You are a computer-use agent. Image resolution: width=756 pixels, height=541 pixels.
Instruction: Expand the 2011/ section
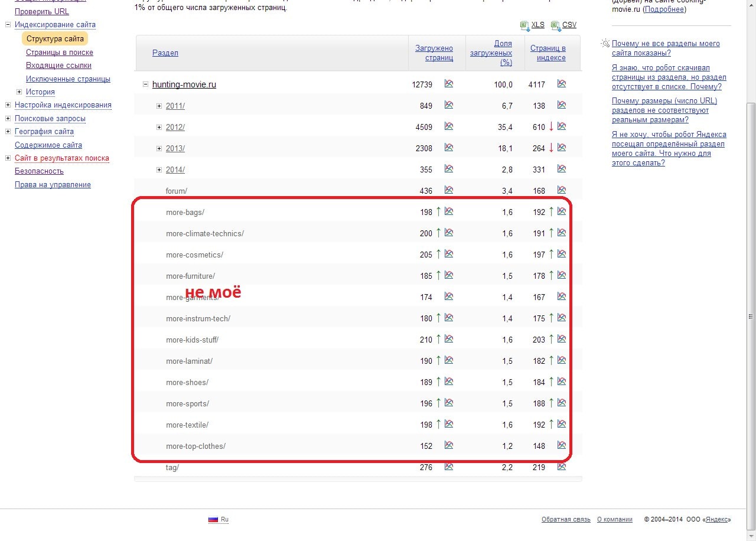[159, 106]
